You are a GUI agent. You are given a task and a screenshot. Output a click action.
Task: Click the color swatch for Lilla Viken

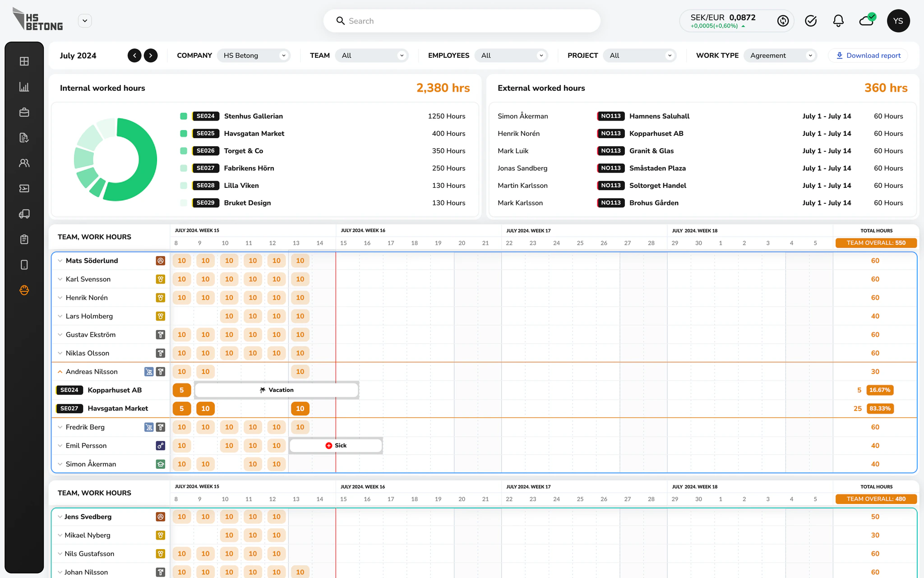(x=184, y=186)
